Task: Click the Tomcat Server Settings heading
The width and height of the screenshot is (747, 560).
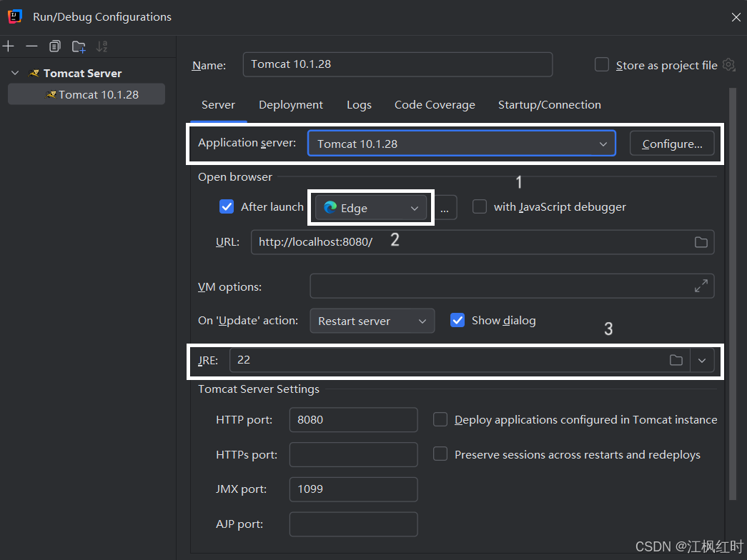Action: (x=259, y=389)
